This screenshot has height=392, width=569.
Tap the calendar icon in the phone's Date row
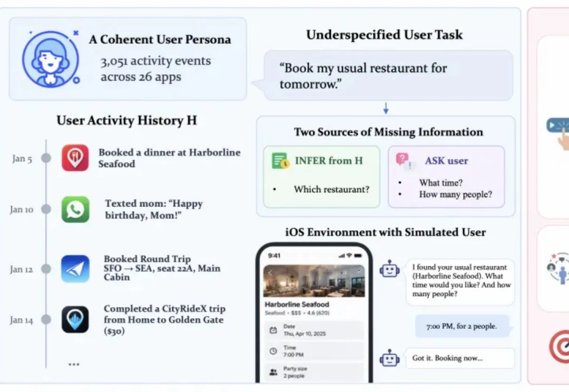(x=273, y=330)
